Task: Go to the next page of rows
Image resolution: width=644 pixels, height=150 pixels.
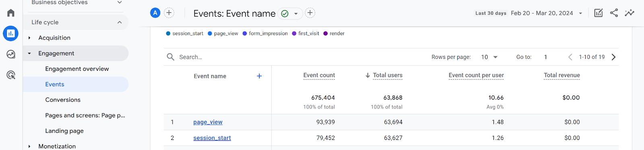Action: pos(613,57)
